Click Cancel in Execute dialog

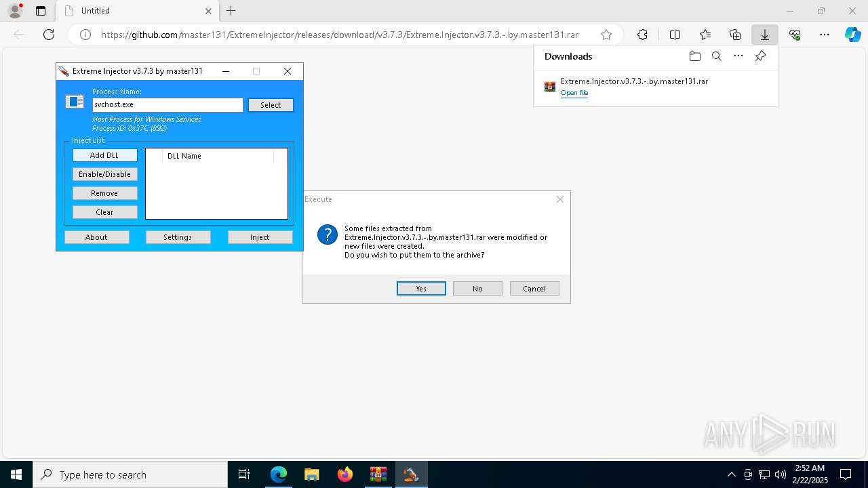[534, 289]
